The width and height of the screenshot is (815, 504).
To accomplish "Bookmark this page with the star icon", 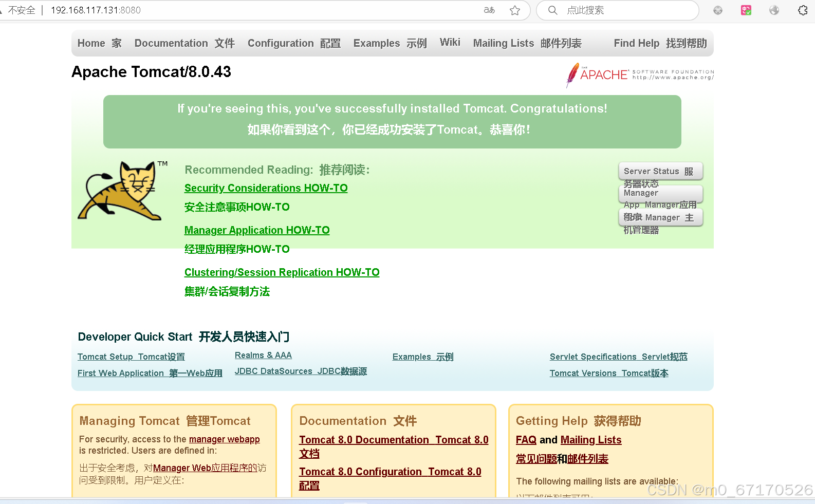I will (x=515, y=10).
